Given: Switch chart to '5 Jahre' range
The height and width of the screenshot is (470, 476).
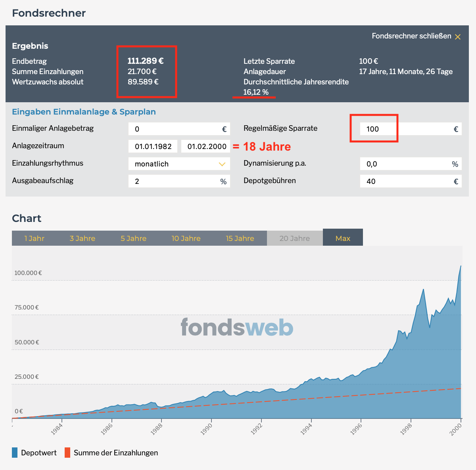Looking at the screenshot, I should (134, 238).
